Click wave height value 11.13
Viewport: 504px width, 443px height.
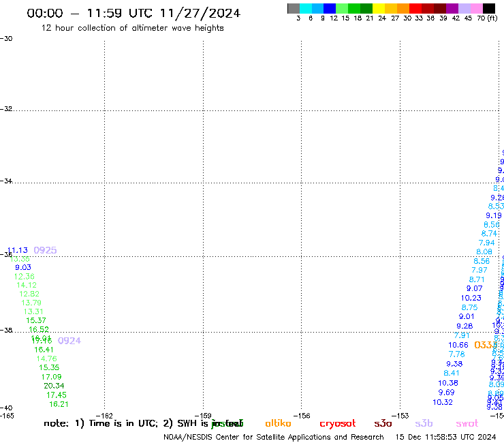click(x=18, y=250)
